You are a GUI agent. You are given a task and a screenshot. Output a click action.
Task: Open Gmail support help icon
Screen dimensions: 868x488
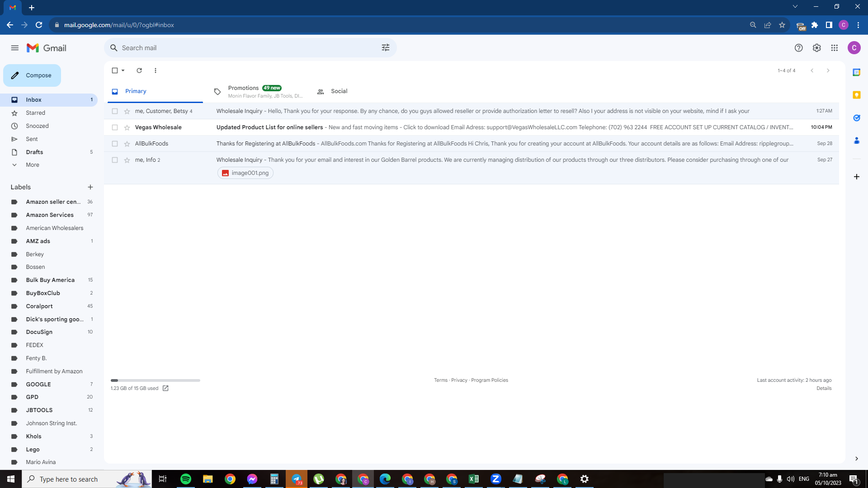point(799,48)
